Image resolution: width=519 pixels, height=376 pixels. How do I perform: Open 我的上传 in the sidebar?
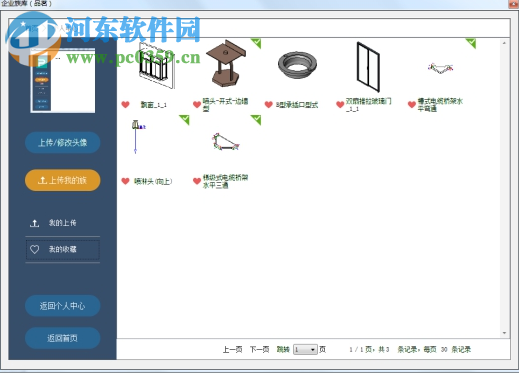pos(63,223)
